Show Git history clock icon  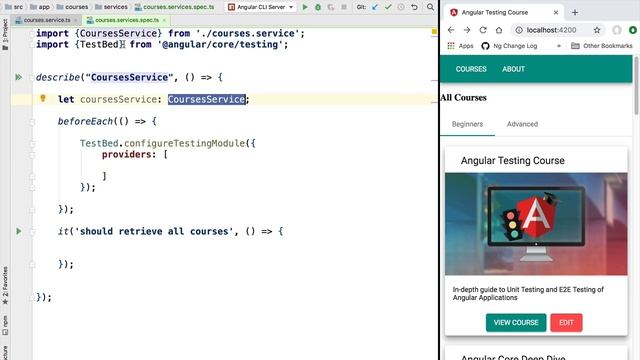coord(401,7)
